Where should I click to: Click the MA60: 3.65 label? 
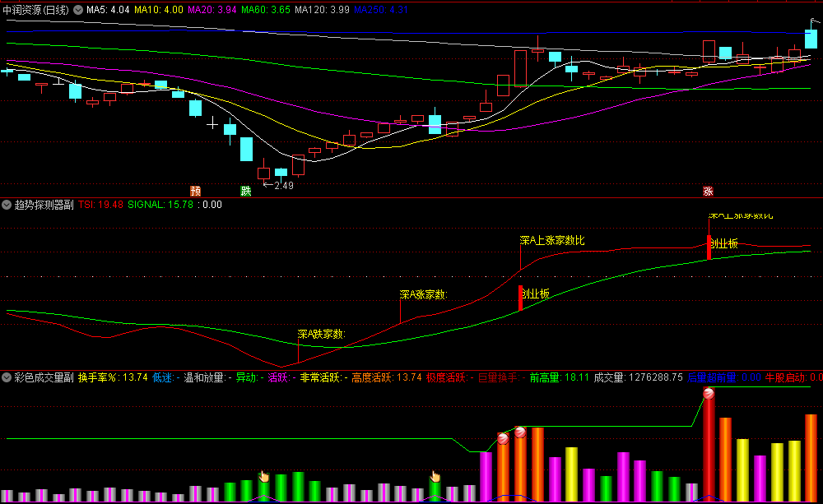point(266,10)
